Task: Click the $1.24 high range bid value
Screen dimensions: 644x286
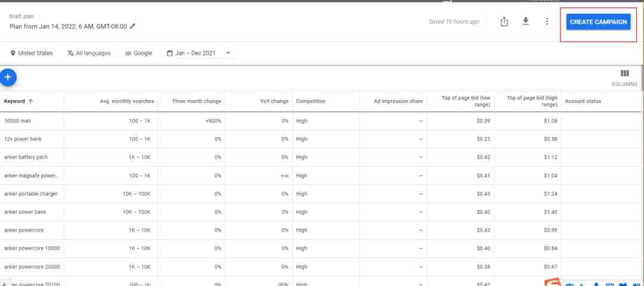Action: (550, 194)
